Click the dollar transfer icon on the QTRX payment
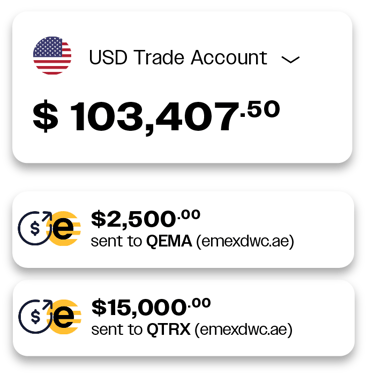This screenshot has width=375, height=388. click(35, 317)
